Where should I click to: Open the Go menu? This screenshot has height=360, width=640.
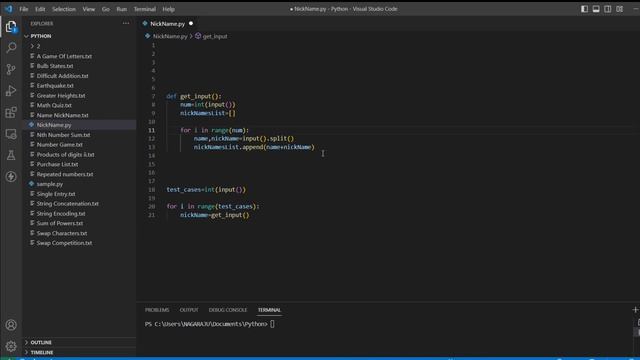106,9
